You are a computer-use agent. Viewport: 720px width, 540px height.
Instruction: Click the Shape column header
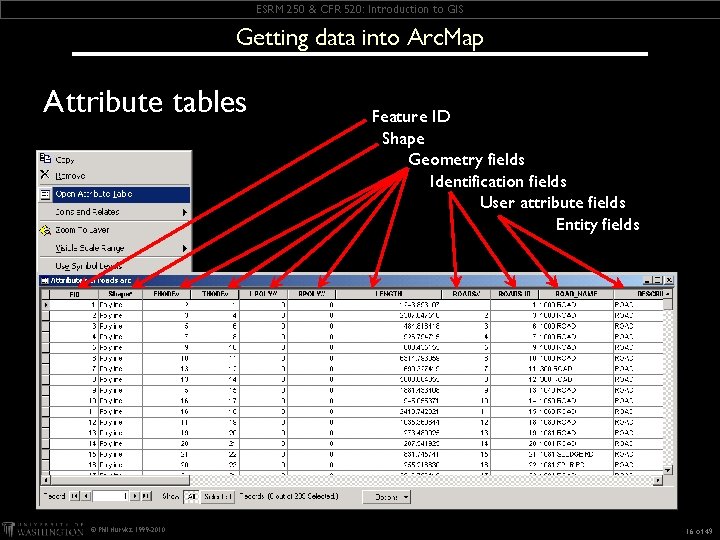120,294
